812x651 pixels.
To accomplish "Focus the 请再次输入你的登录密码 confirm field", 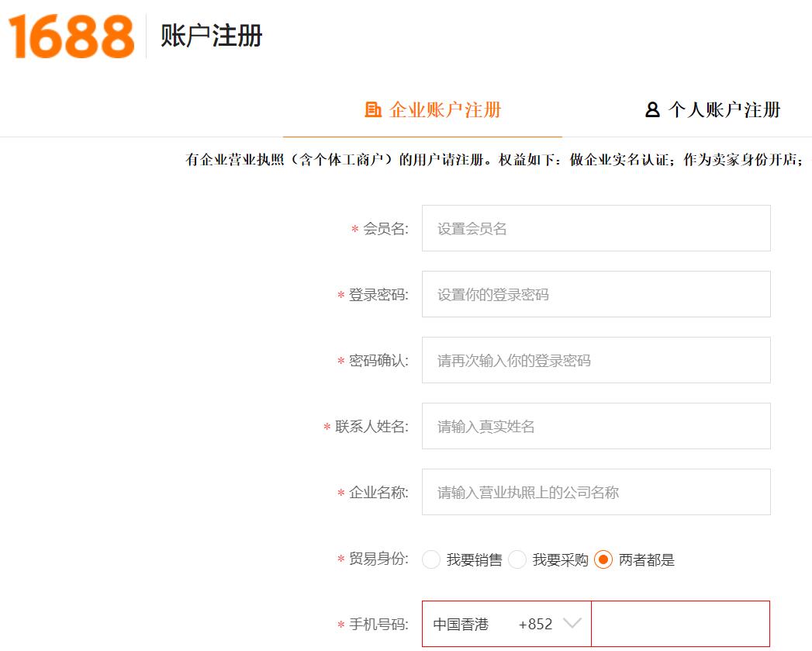I will (x=596, y=360).
